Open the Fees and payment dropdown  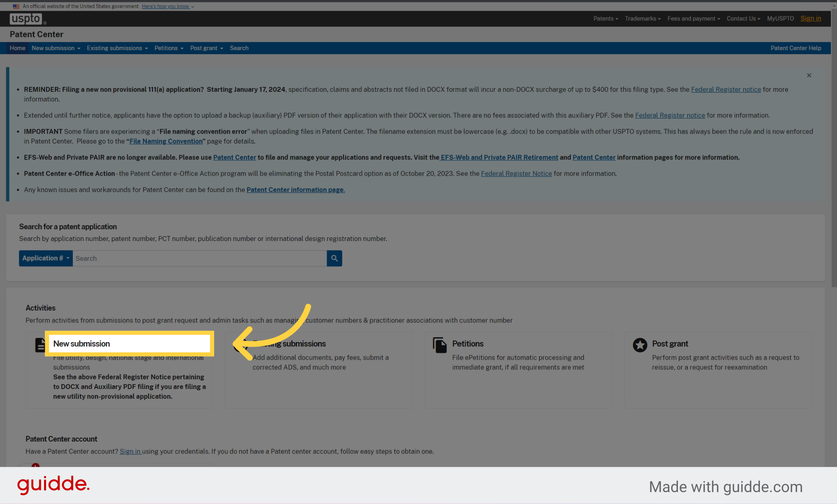click(x=693, y=18)
